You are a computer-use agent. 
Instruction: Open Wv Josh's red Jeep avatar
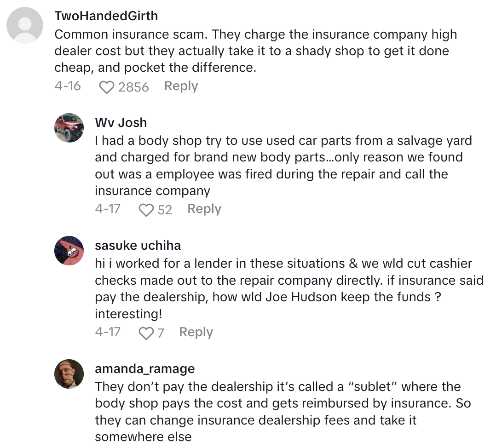(x=69, y=128)
